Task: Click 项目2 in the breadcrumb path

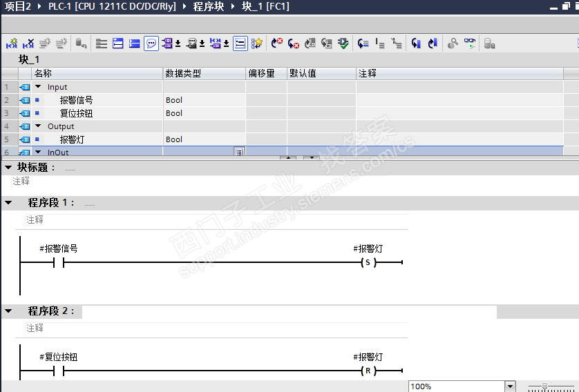Action: [18, 6]
